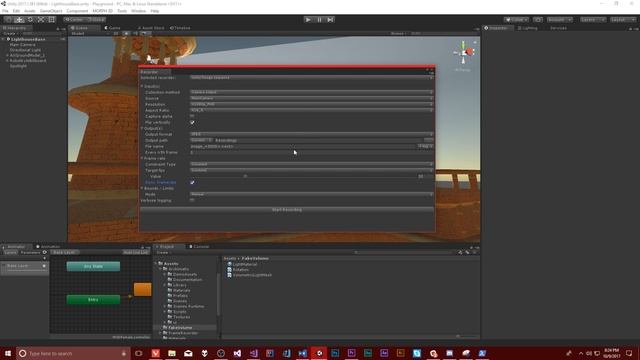Collapse the Input section in Recorder
Screen dimensions: 640x360
pyautogui.click(x=142, y=87)
